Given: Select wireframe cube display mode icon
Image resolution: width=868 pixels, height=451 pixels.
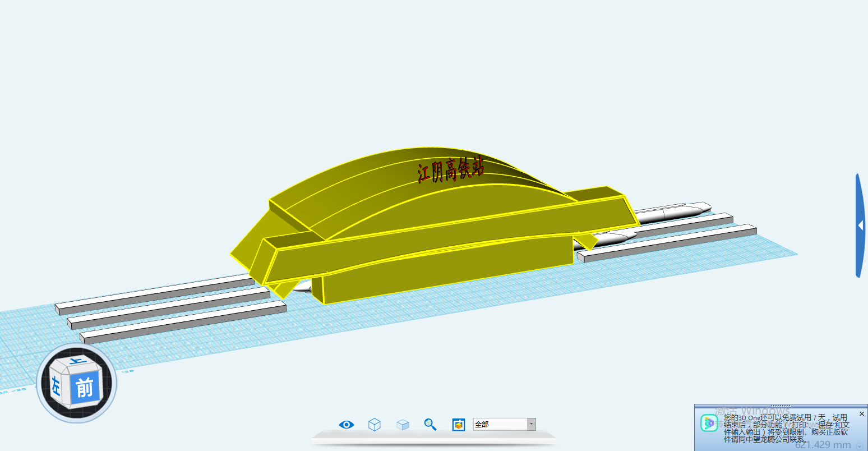Looking at the screenshot, I should (375, 425).
